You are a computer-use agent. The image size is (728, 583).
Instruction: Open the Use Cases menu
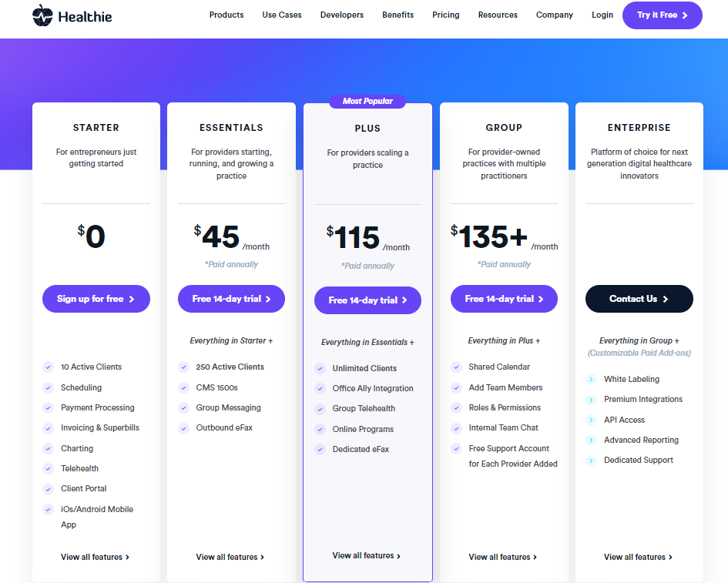tap(282, 15)
